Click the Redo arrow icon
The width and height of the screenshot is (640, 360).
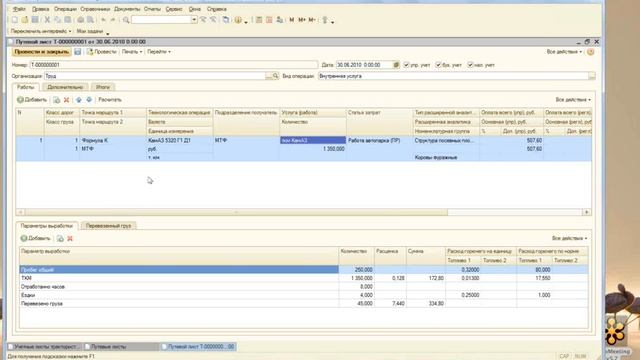click(x=113, y=20)
